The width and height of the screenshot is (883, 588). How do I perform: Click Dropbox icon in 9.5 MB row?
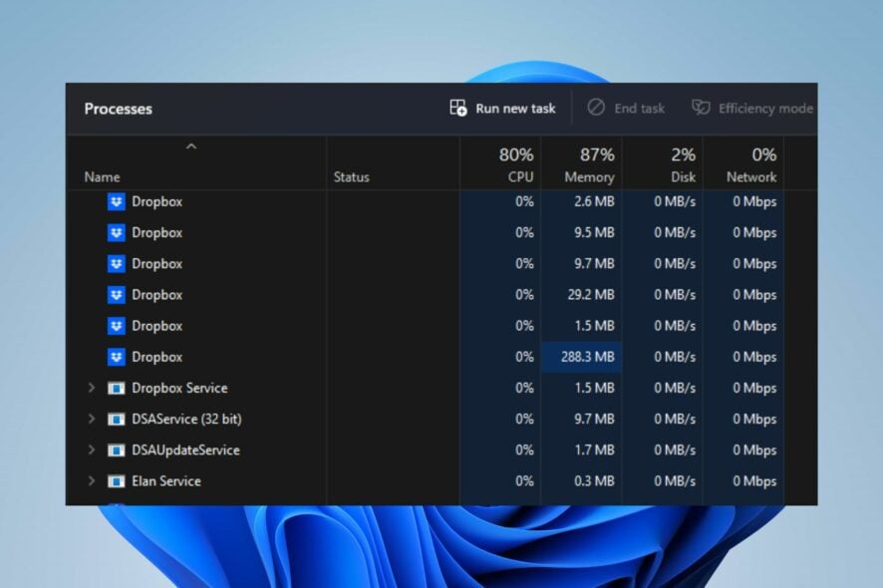click(x=116, y=232)
